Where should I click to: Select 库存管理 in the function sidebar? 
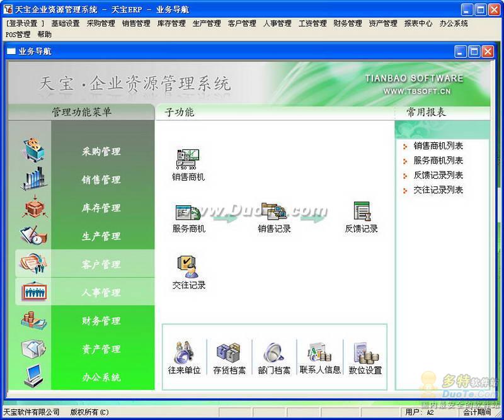(x=101, y=208)
